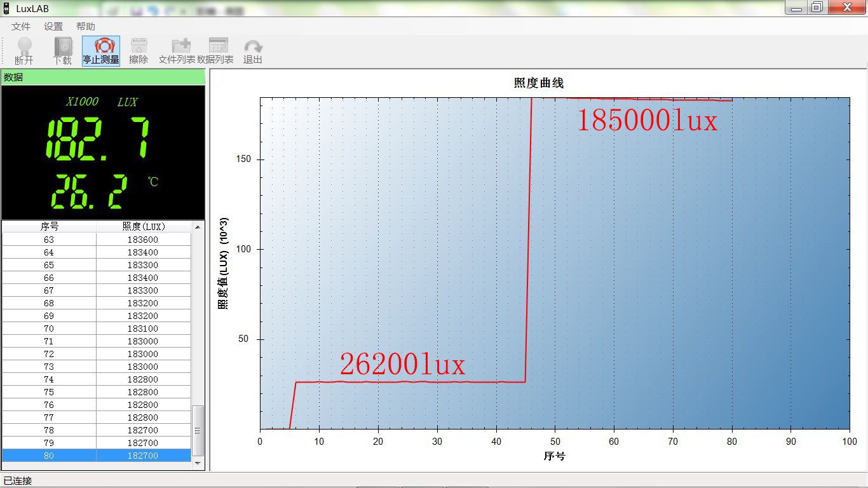
Task: Select table row with index 70
Action: coord(97,329)
